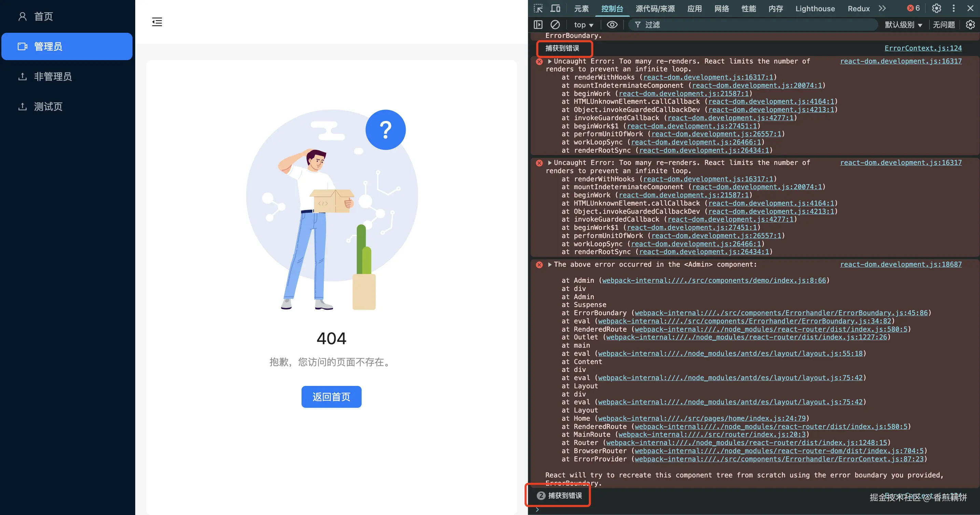This screenshot has height=515, width=980.
Task: Toggle the live expression eye icon
Action: click(x=612, y=25)
